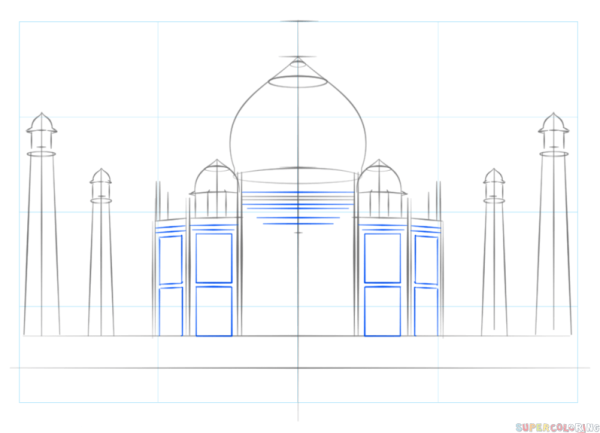Click the narrow upper blue panel on far left
The image size is (600, 433).
point(170,260)
